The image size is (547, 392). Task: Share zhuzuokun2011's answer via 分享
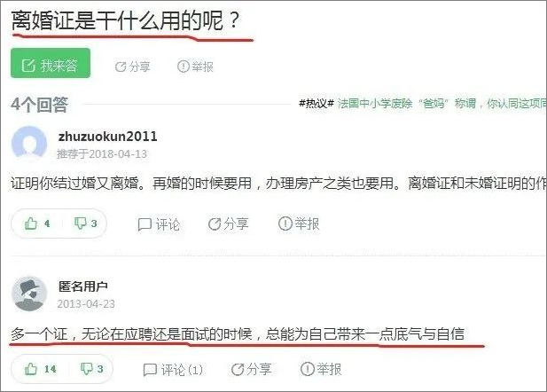[x=229, y=224]
